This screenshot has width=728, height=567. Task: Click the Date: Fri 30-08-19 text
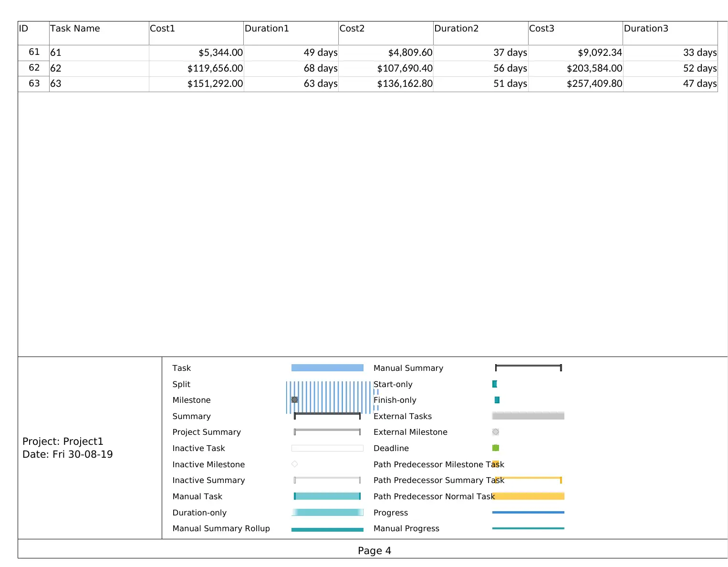tap(68, 454)
